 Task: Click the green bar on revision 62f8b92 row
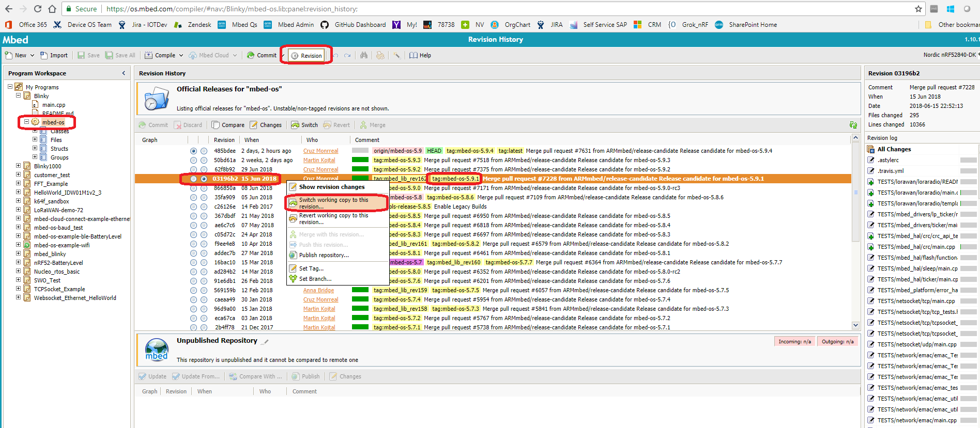[360, 169]
